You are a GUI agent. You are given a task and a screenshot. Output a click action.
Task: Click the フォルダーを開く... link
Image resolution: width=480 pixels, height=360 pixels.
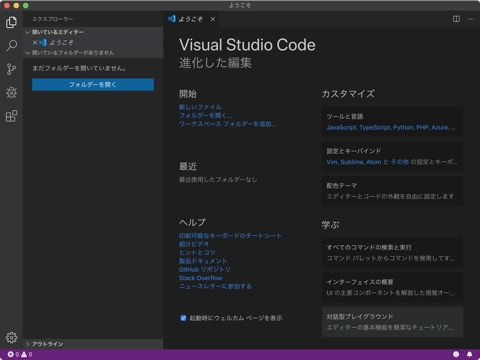tap(206, 115)
